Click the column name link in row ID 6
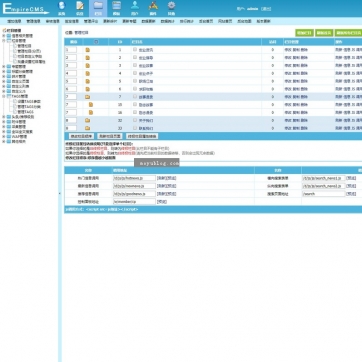 coord(146,89)
